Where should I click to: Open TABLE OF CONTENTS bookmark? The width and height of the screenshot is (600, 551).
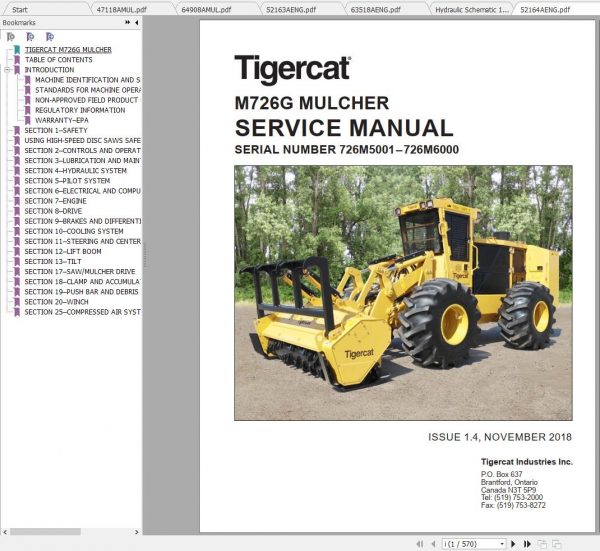[59, 60]
